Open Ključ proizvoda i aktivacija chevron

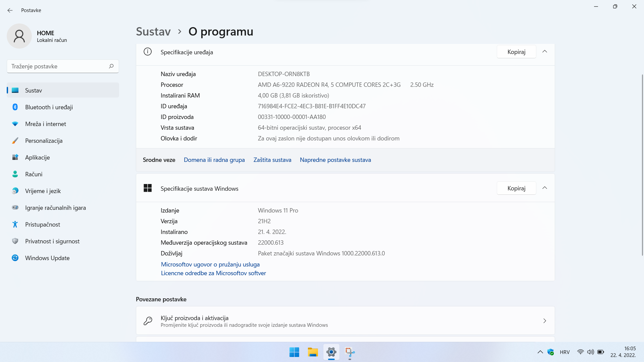coord(545,321)
